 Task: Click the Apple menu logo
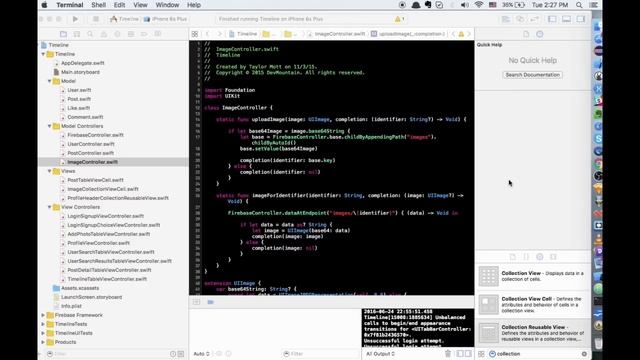click(44, 5)
